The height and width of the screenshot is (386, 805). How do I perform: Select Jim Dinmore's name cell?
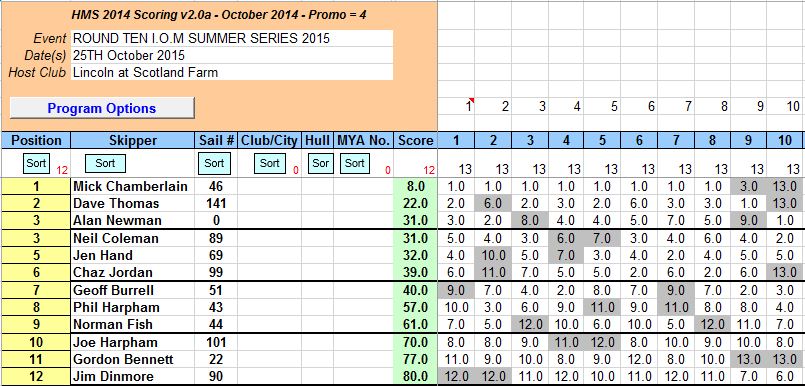pyautogui.click(x=132, y=376)
